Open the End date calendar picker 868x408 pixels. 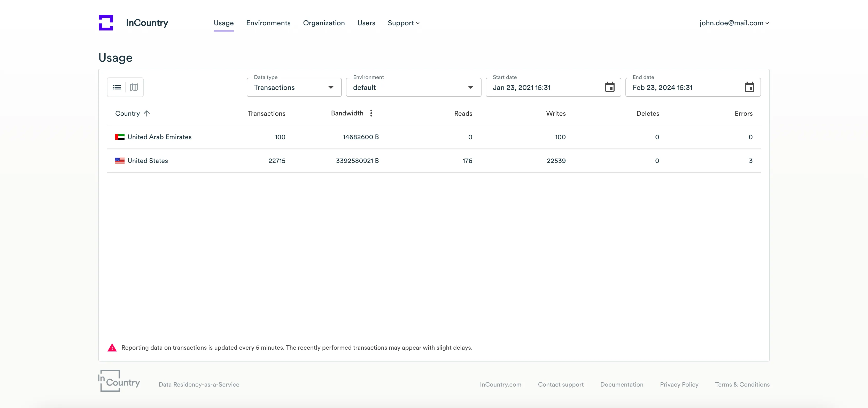point(749,87)
